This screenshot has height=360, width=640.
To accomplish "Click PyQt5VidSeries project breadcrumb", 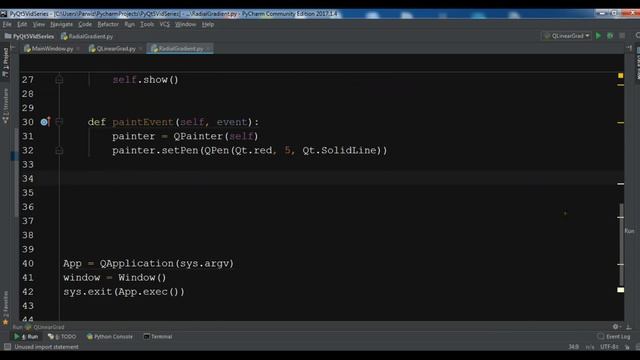I will pyautogui.click(x=29, y=36).
